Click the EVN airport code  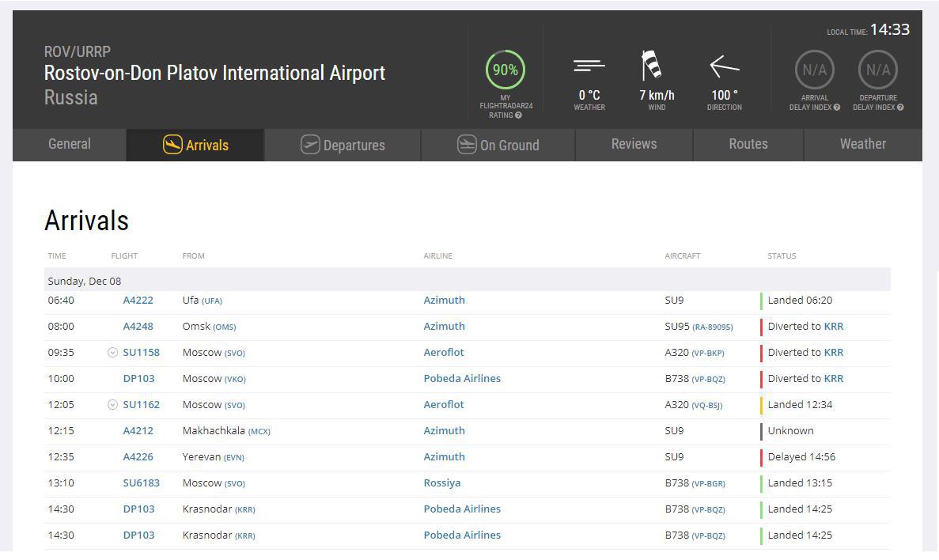[234, 458]
